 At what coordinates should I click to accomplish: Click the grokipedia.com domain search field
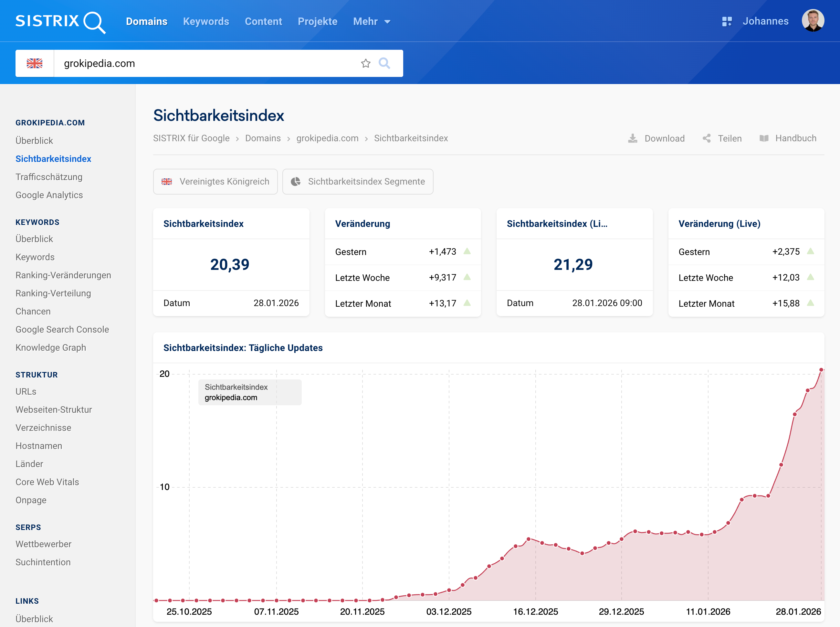[x=205, y=63]
